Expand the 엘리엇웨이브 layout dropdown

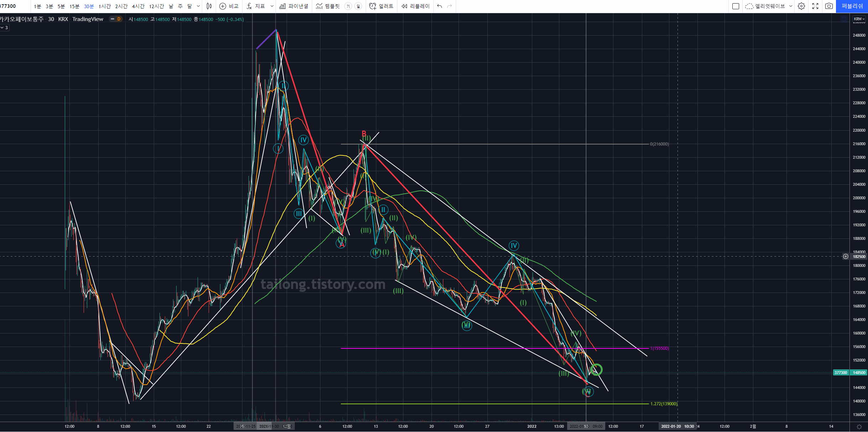(x=791, y=6)
